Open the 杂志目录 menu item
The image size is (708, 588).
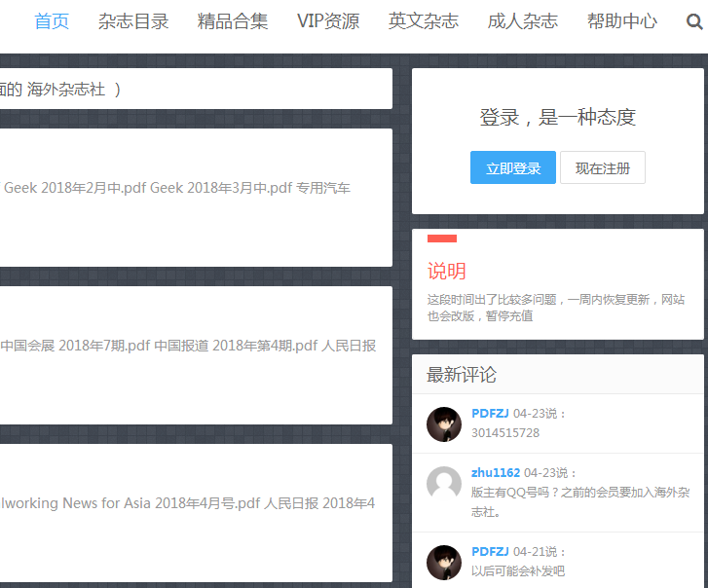pos(133,21)
